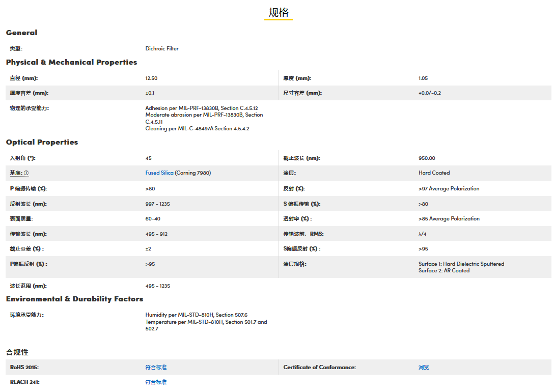This screenshot has width=554, height=392.
Task: Select the 495 - 912 transmission wavelength value
Action: (156, 234)
